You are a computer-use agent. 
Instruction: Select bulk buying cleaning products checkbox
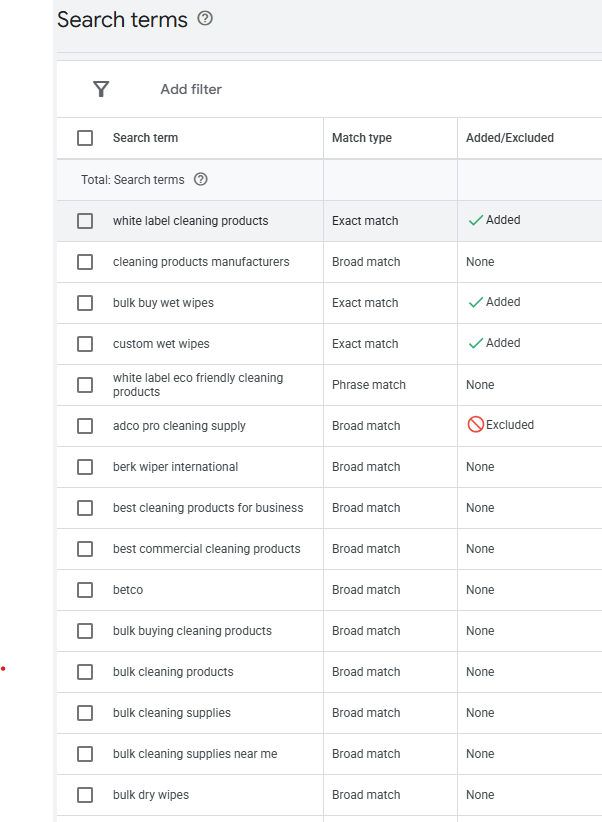[85, 631]
